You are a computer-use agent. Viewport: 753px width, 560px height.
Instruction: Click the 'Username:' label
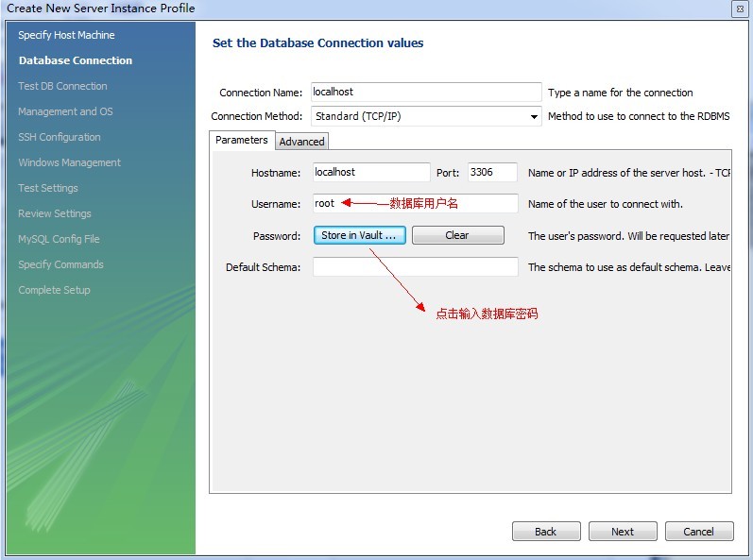276,204
